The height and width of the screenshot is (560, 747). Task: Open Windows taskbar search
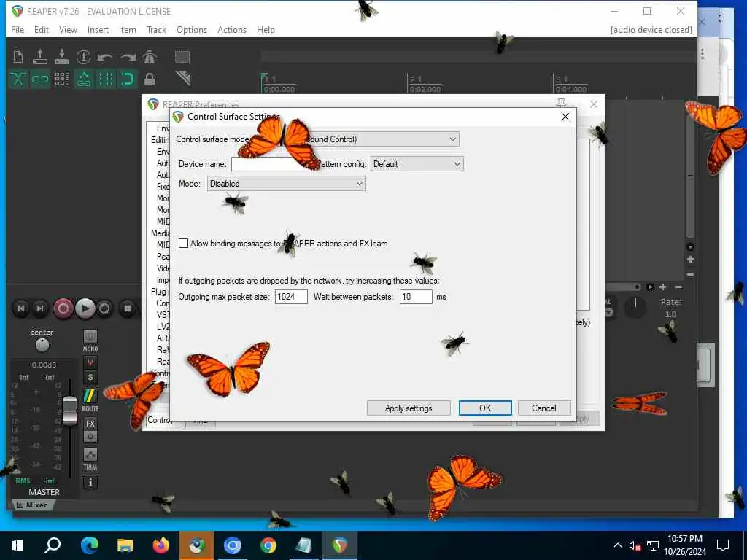(x=53, y=545)
